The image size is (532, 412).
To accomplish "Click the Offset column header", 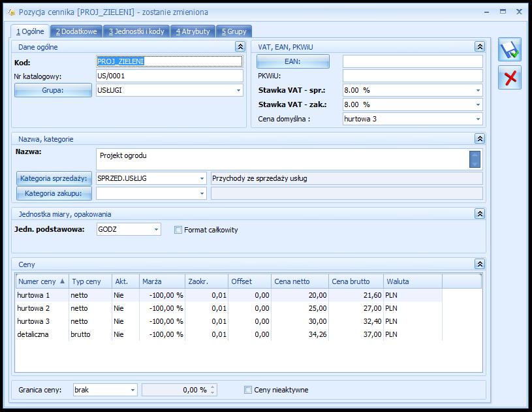I will click(x=250, y=281).
